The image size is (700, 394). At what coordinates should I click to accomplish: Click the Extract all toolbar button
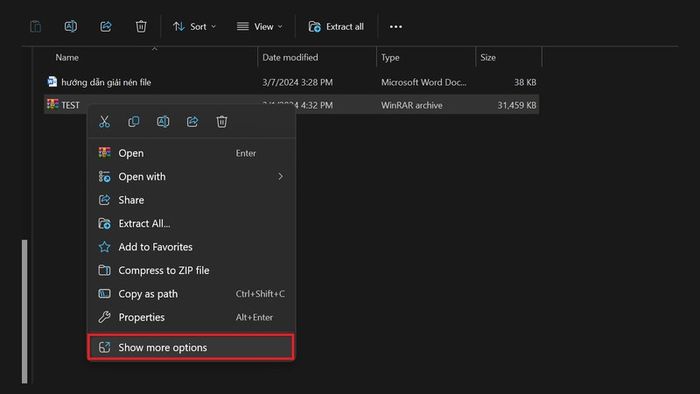[336, 27]
